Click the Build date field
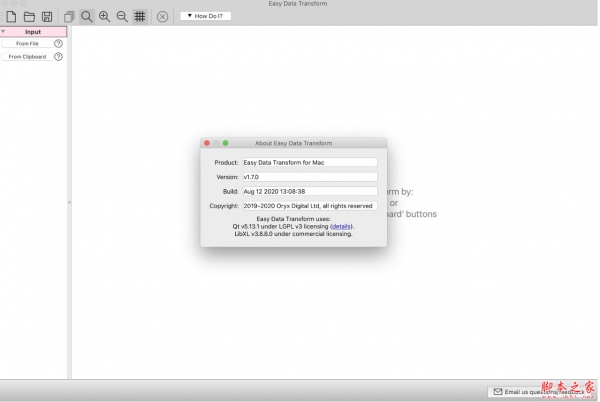This screenshot has width=600, height=402. coord(310,191)
